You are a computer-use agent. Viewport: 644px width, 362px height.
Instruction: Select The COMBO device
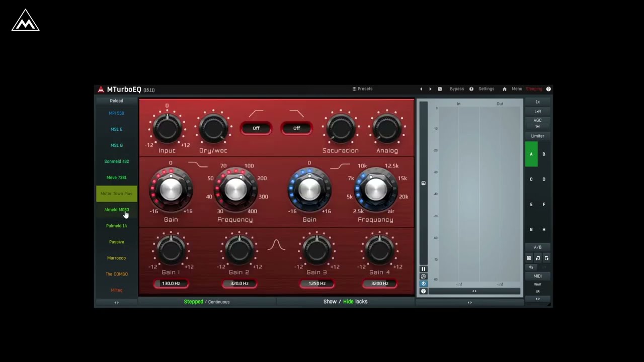coord(116,274)
